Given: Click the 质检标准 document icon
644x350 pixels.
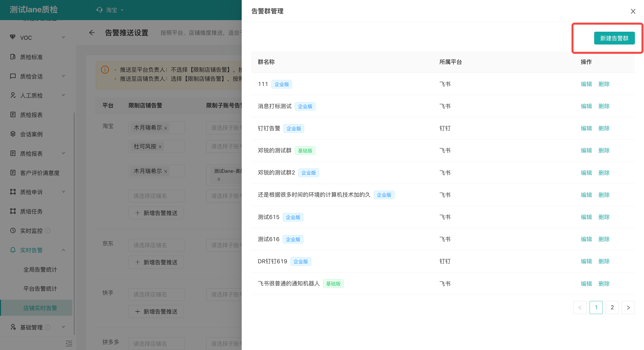Looking at the screenshot, I should (13, 57).
